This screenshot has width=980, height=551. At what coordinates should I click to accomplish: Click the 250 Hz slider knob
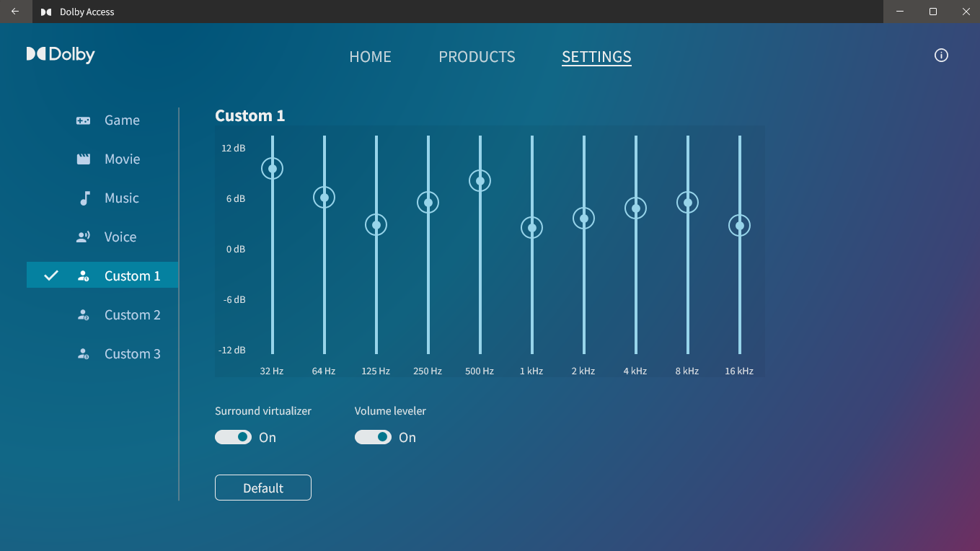[x=428, y=203]
